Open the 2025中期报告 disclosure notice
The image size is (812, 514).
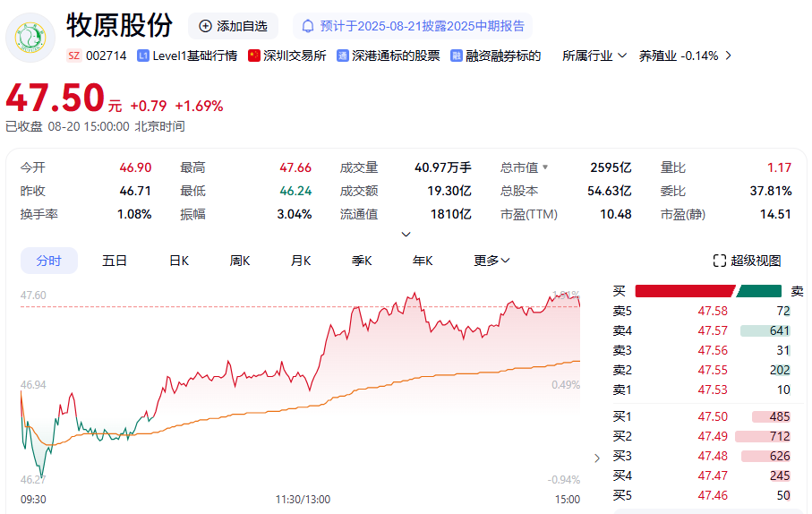413,26
